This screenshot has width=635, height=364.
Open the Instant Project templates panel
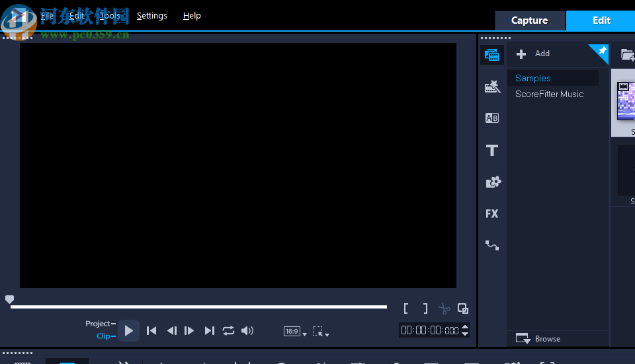coord(492,86)
